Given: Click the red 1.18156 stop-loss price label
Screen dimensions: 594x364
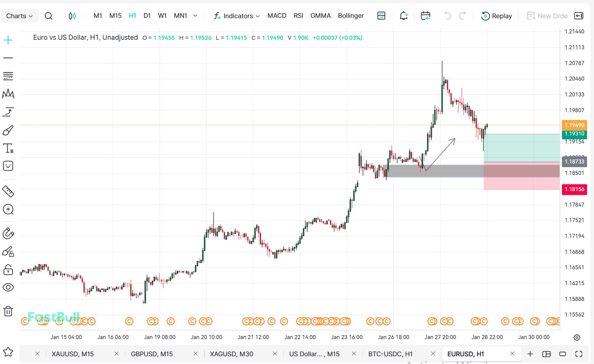Looking at the screenshot, I should 574,189.
